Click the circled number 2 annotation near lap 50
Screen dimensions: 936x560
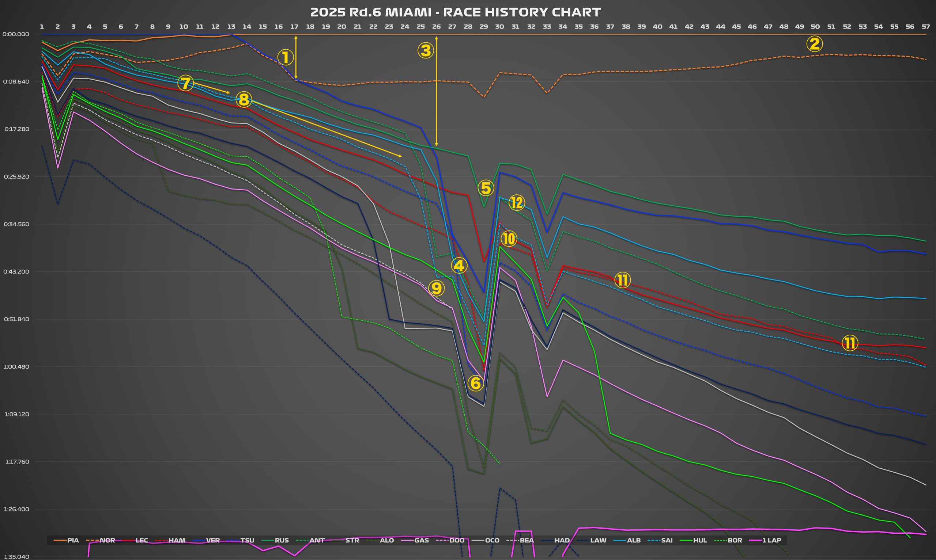pos(814,44)
